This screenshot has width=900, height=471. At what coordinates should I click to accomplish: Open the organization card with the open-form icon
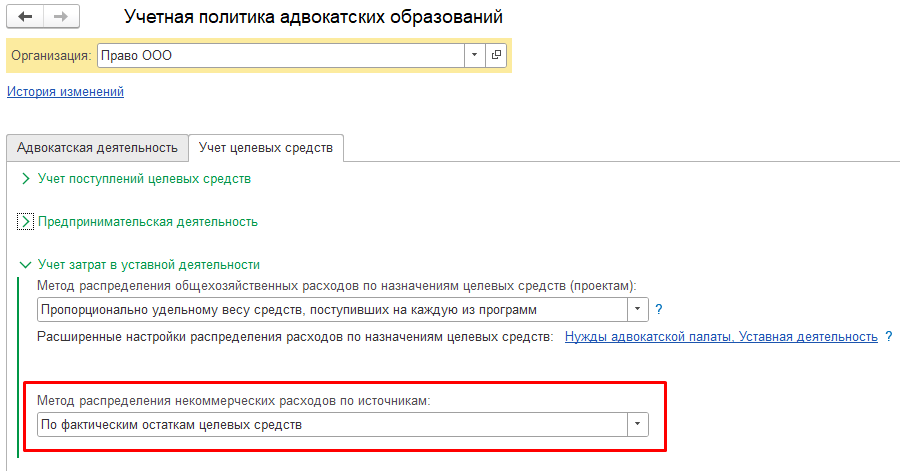click(x=497, y=56)
